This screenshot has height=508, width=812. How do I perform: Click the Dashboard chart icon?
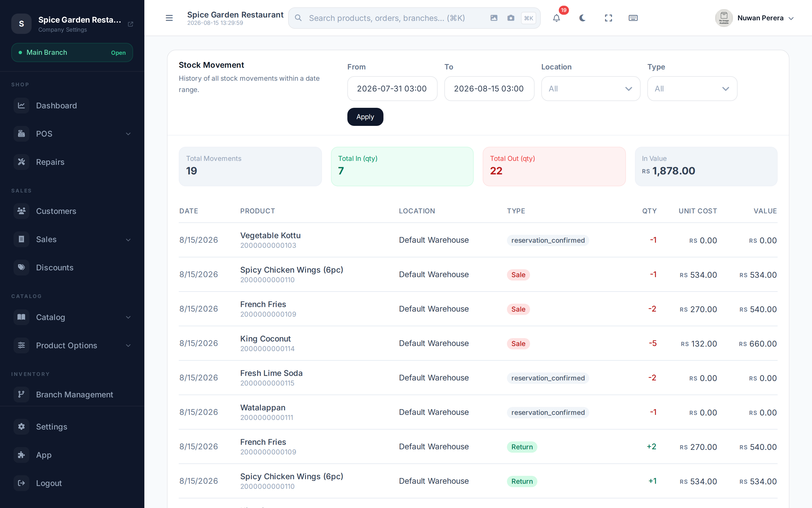pos(21,106)
